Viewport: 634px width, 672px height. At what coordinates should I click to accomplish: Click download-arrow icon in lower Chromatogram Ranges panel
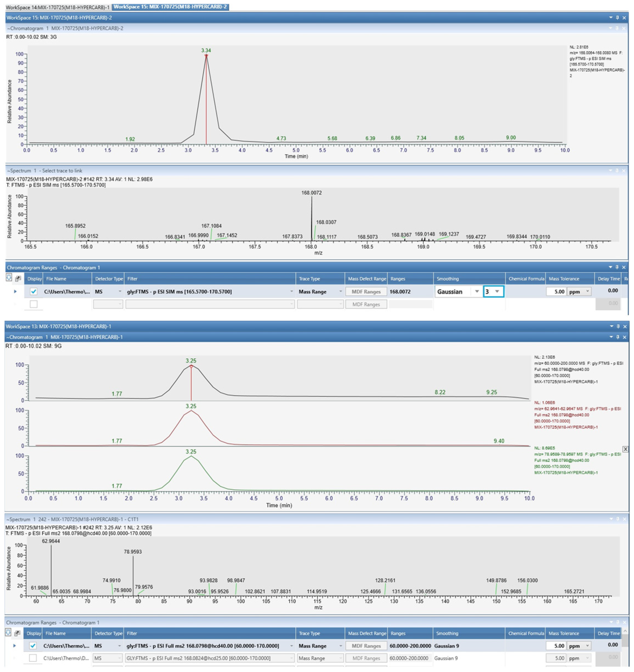[9, 632]
